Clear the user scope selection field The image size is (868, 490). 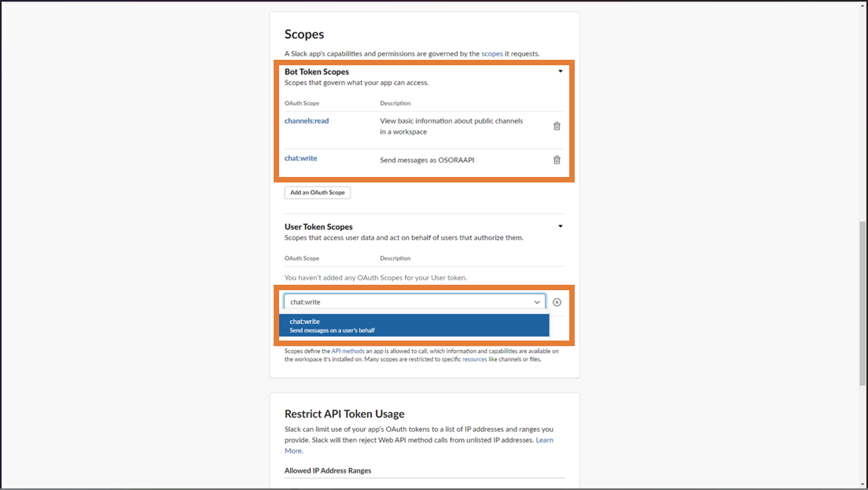click(x=557, y=302)
